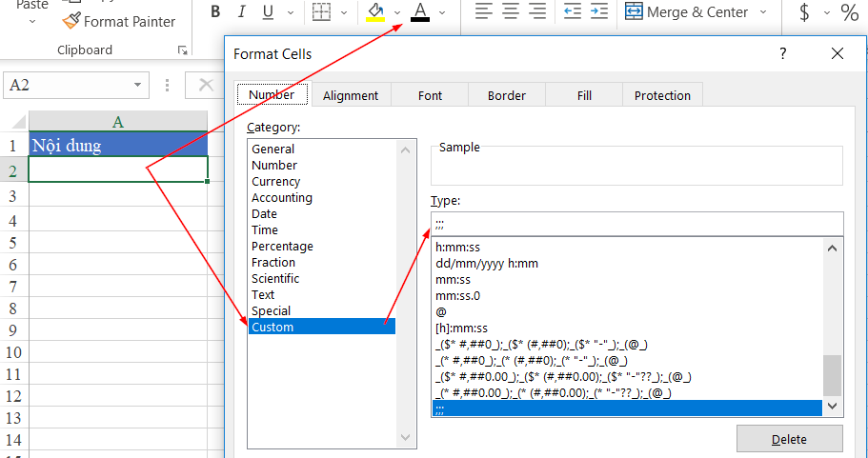Viewport: 868px width, 458px height.
Task: Toggle Bold formatting in the ribbon
Action: tap(216, 11)
